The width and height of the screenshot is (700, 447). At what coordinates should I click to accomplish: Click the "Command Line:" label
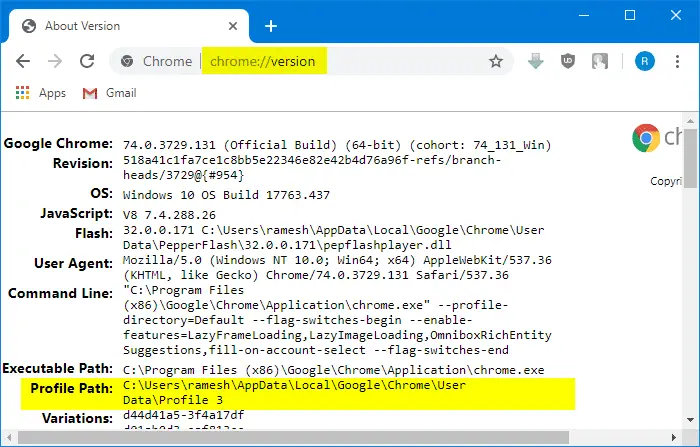point(60,293)
